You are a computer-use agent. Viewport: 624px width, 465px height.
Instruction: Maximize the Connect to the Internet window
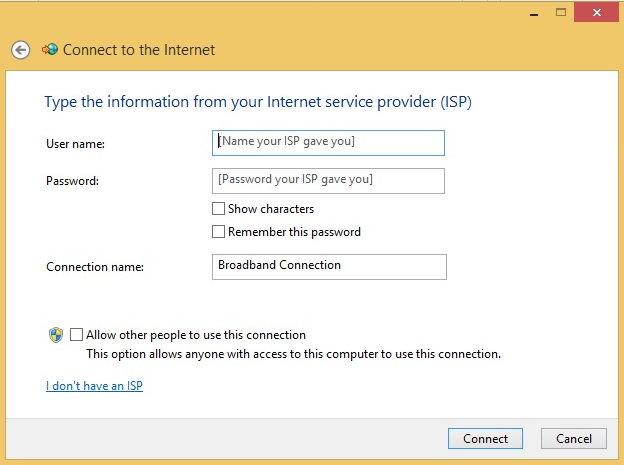[x=561, y=12]
